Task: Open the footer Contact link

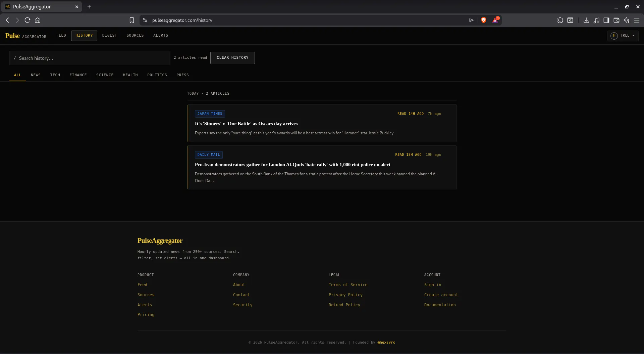Action: (x=241, y=295)
